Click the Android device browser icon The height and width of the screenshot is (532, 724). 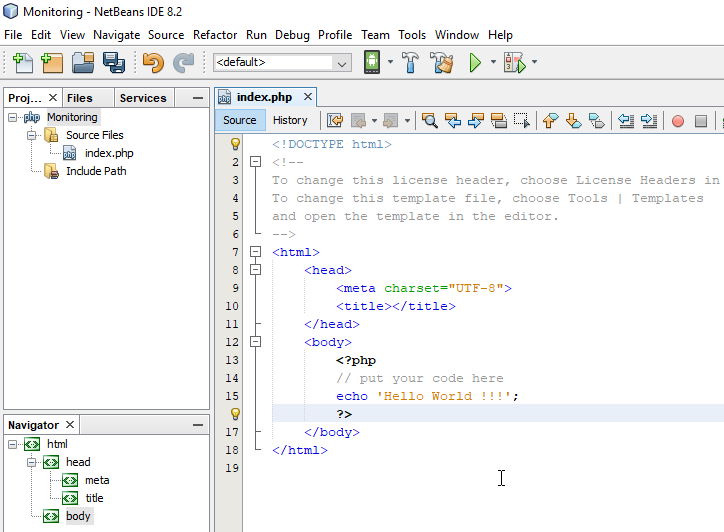click(372, 62)
